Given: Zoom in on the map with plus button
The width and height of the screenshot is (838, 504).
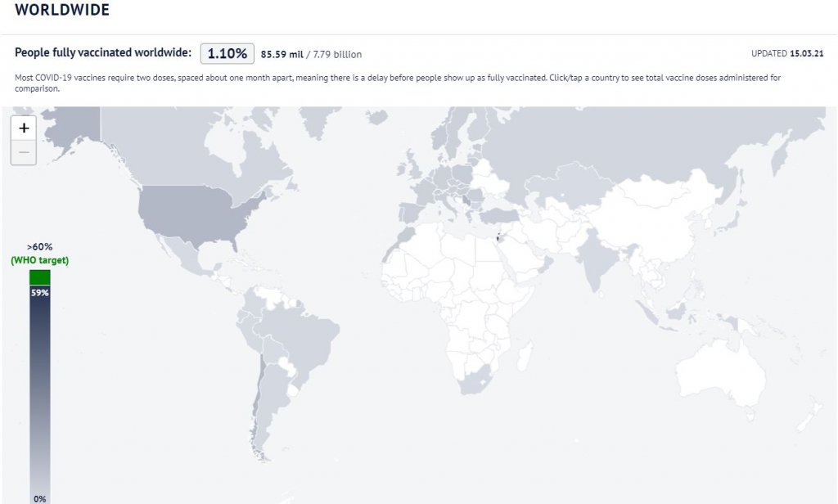Looking at the screenshot, I should coord(24,128).
